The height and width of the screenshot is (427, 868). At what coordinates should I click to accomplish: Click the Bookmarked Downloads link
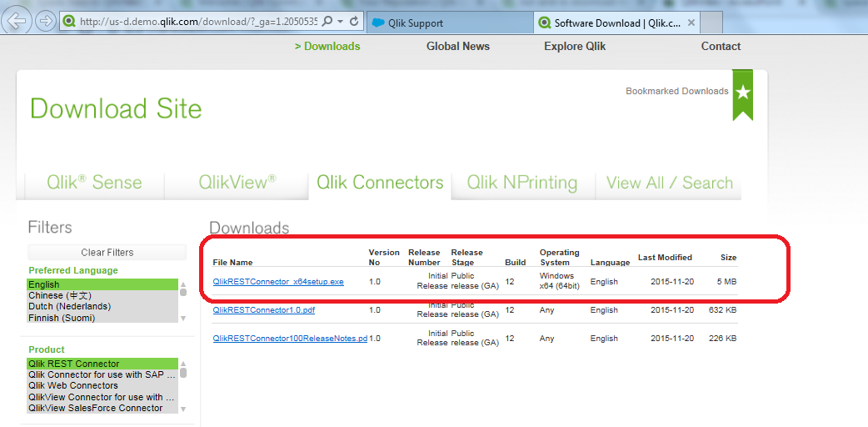pos(677,91)
